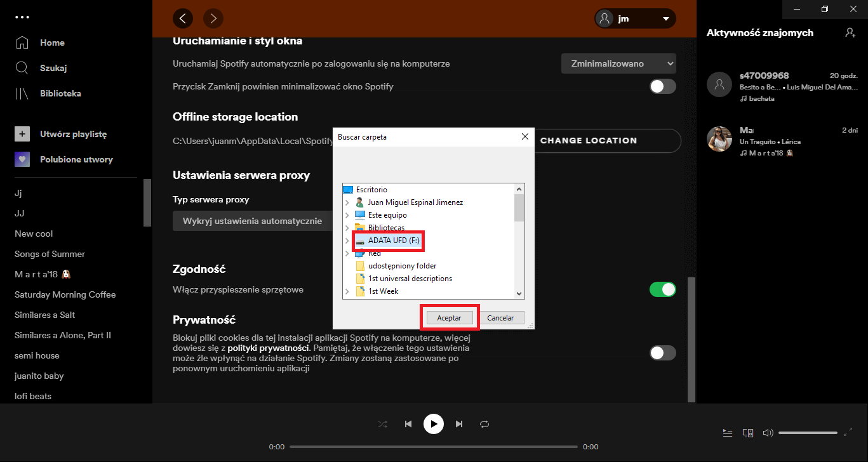Click avatar of friend s47009968
868x462 pixels.
719,84
